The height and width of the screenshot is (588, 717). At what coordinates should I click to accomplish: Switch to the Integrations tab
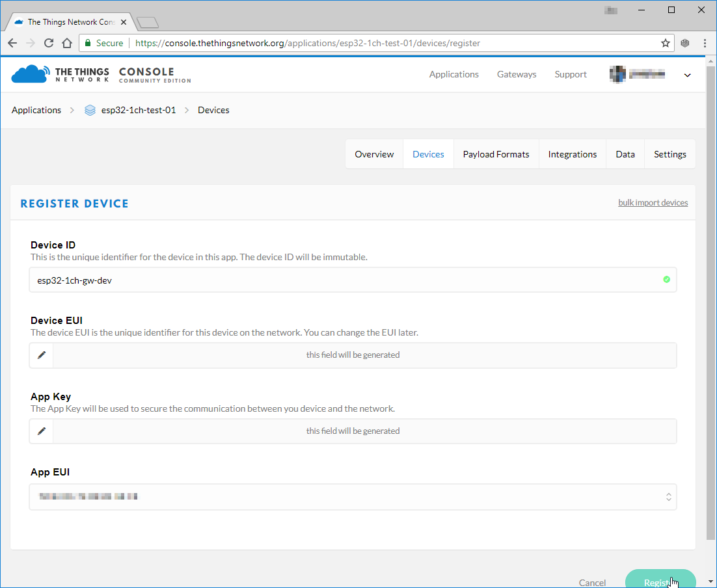[x=573, y=154]
